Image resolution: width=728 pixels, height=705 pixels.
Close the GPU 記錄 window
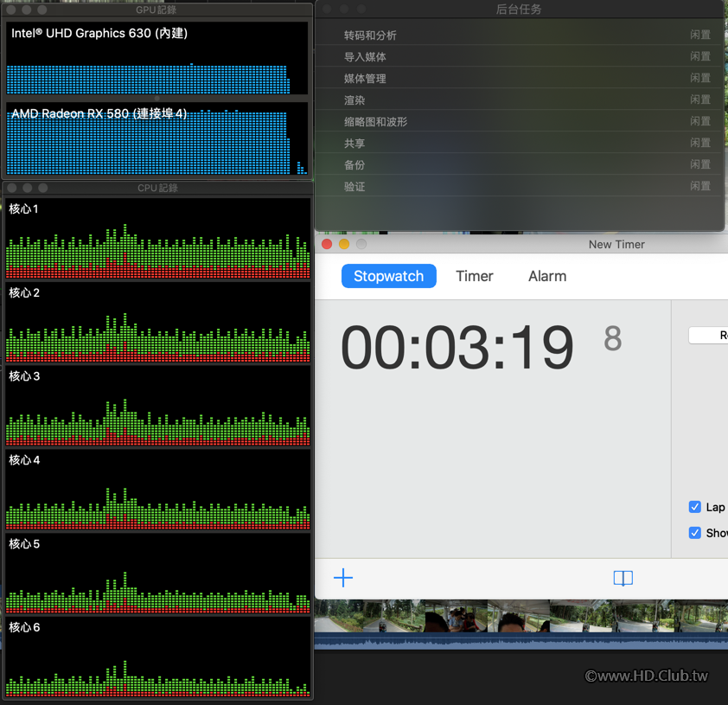click(11, 10)
